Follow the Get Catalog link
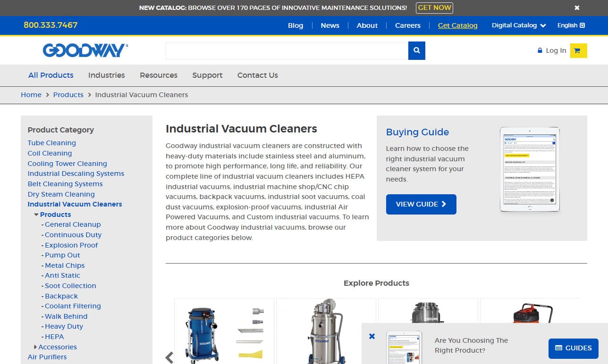Viewport: 608px width, 364px height. [x=457, y=25]
